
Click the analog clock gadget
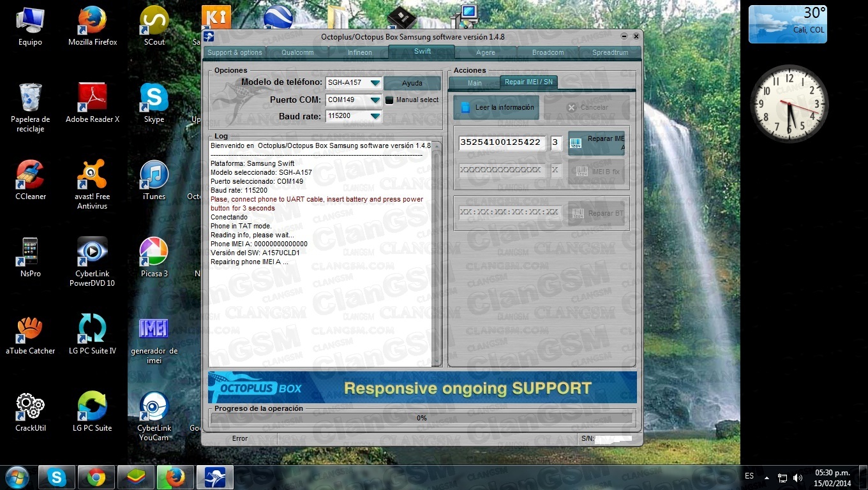(x=789, y=103)
